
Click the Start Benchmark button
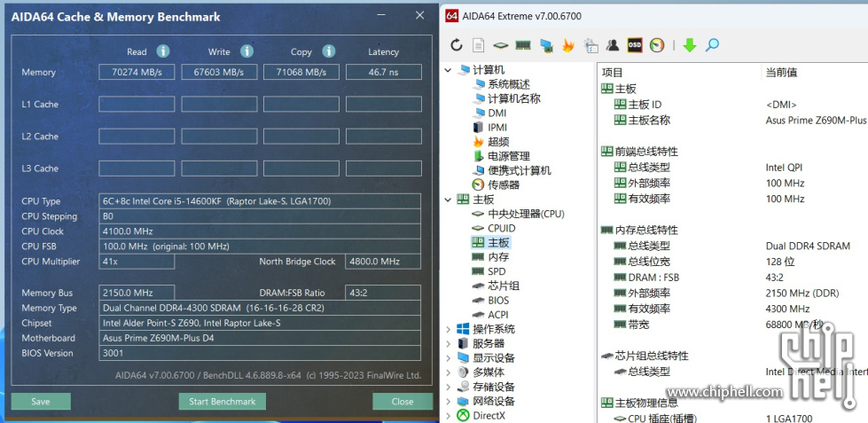(x=222, y=402)
